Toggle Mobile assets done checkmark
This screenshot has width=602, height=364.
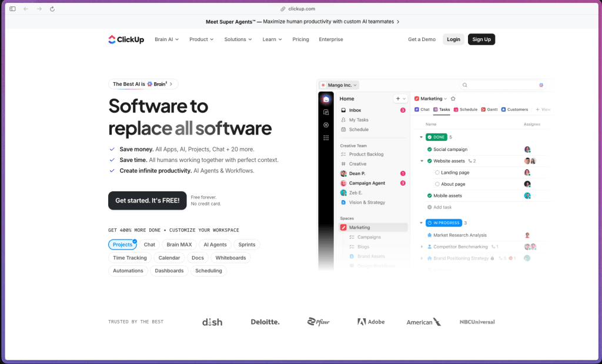pyautogui.click(x=430, y=196)
